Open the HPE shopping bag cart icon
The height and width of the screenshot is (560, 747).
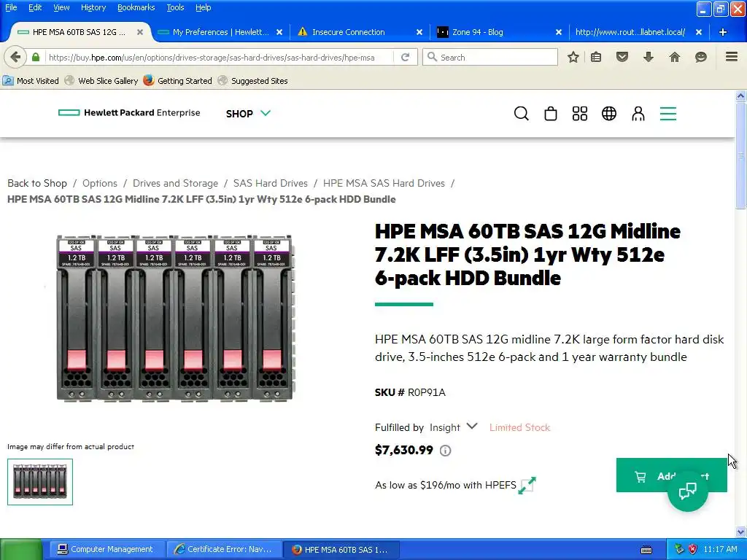click(x=551, y=113)
